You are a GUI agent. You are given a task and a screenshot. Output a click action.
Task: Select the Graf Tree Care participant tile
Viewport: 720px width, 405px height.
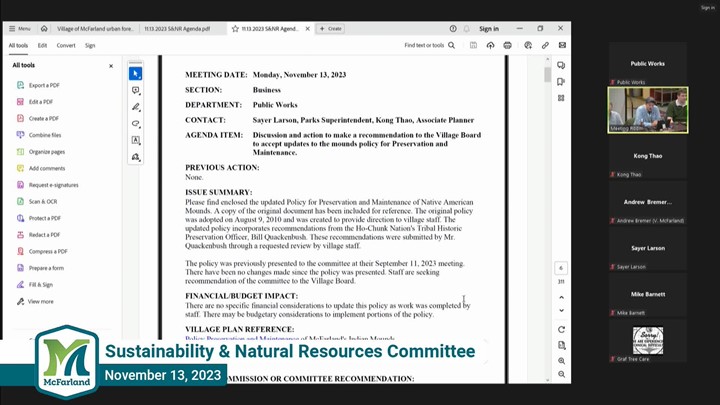(648, 341)
